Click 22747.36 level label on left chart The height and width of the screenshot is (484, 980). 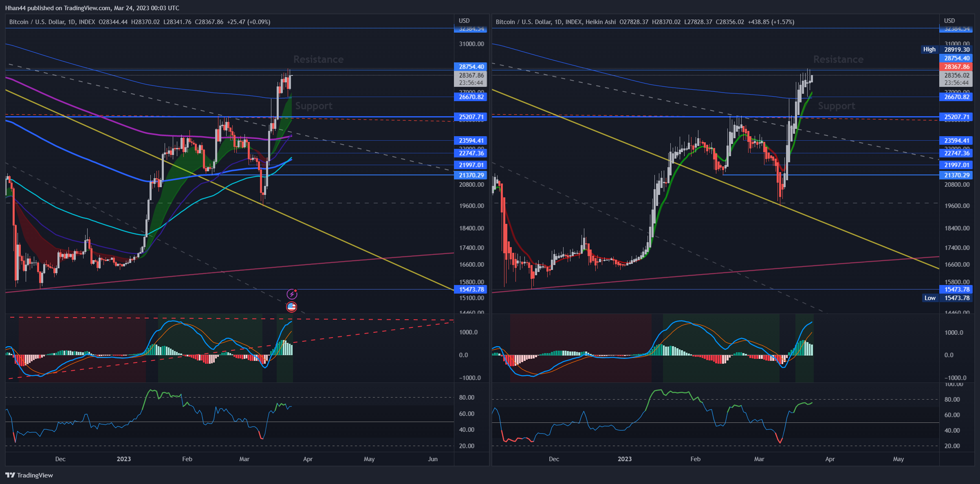(x=471, y=153)
